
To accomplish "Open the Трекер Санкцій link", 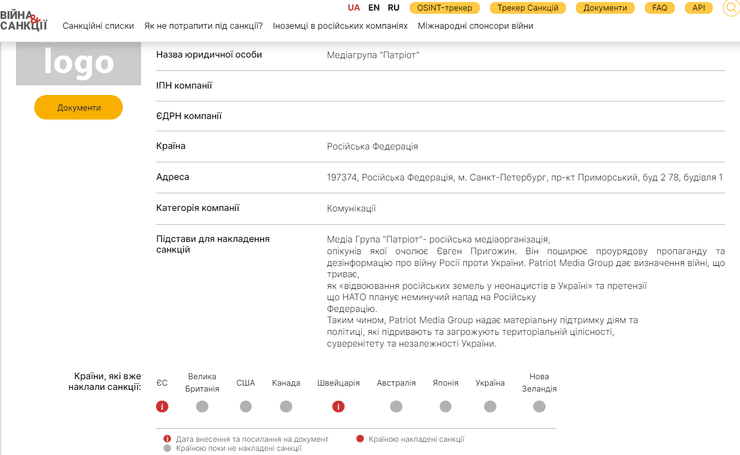I will pyautogui.click(x=527, y=8).
